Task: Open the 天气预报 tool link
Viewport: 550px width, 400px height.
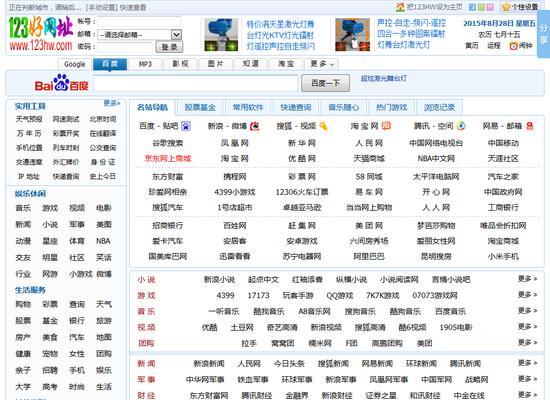Action: (29, 119)
